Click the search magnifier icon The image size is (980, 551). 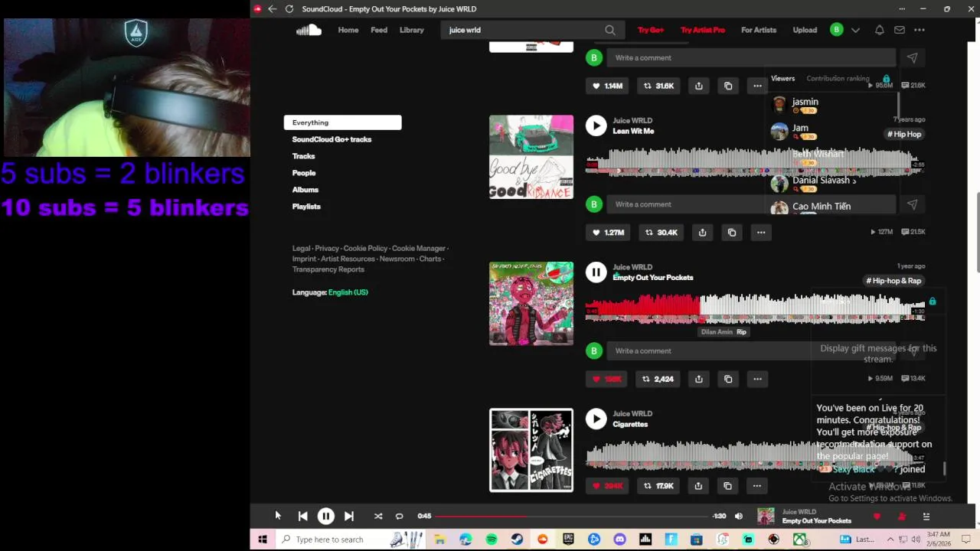click(610, 30)
